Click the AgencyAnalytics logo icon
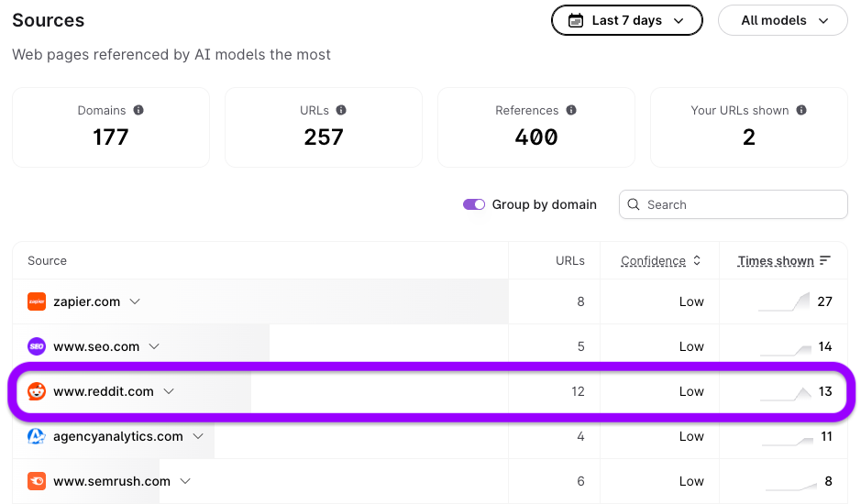This screenshot has width=861, height=504. coord(37,436)
